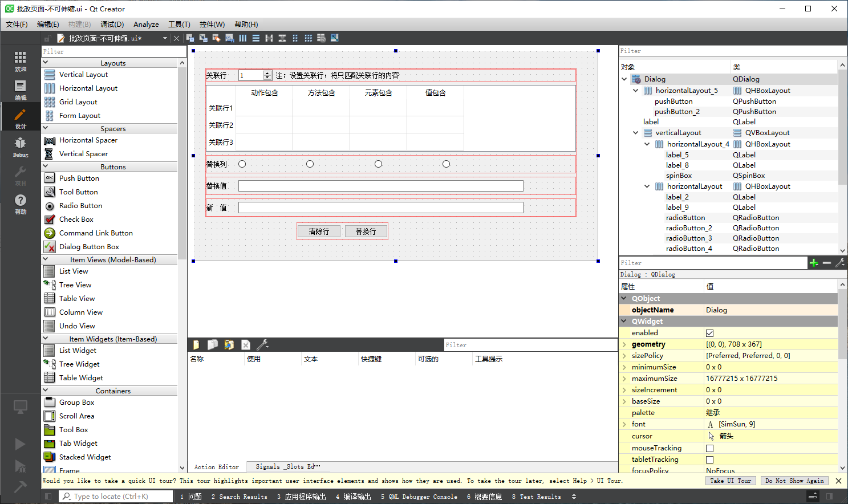
Task: Add dynamic property with green plus icon
Action: pos(814,263)
